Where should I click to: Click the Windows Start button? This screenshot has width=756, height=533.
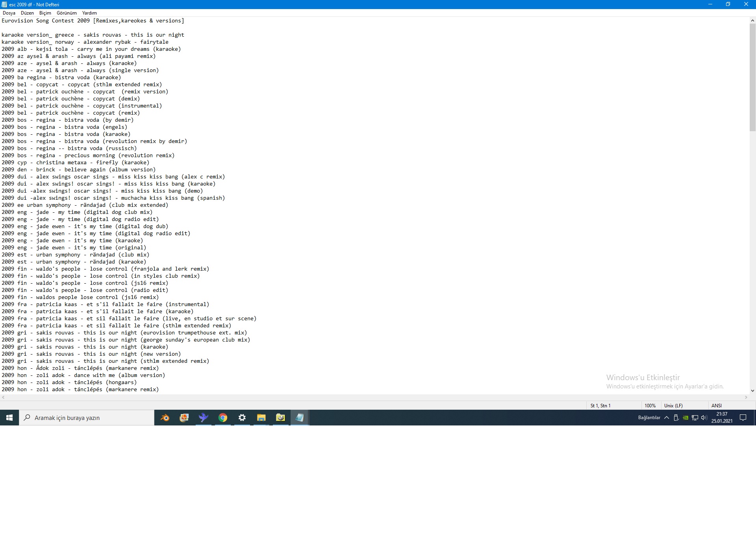click(9, 418)
